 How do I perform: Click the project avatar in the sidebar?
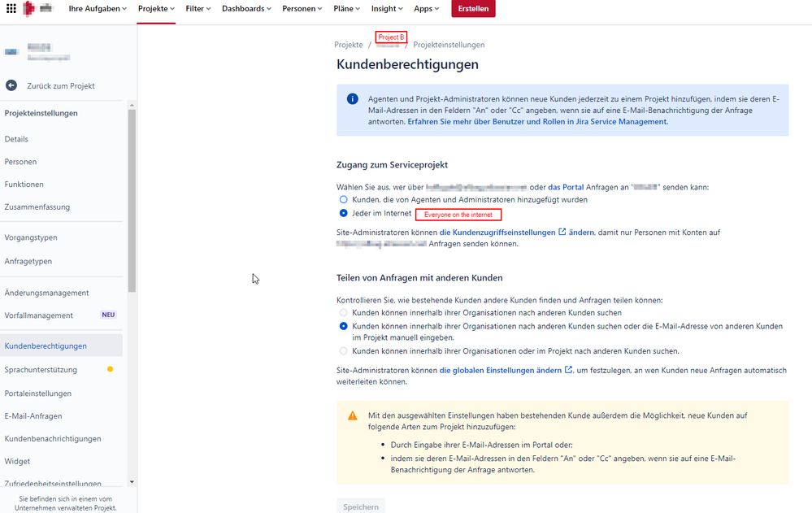(x=11, y=51)
